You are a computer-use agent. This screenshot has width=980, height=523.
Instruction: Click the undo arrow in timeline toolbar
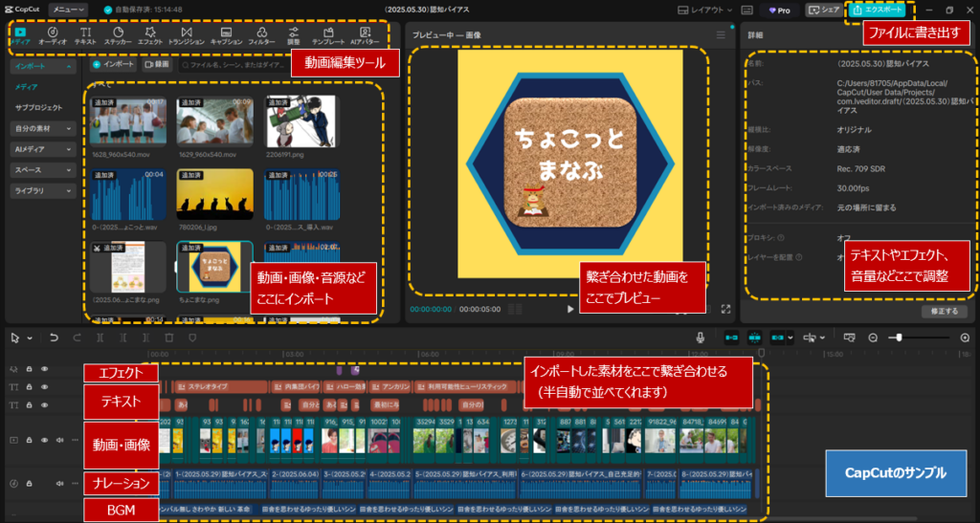point(54,338)
